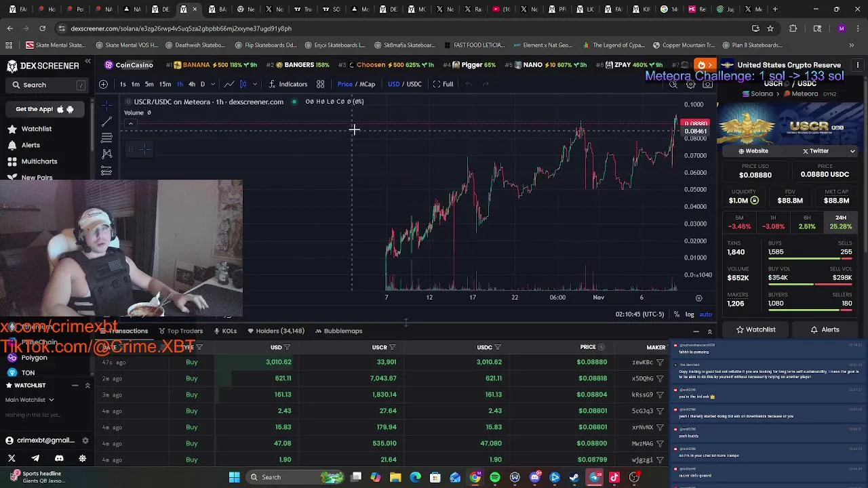Viewport: 868px width, 488px height.
Task: Click the go-to-date icon on the time axis
Action: (x=698, y=298)
